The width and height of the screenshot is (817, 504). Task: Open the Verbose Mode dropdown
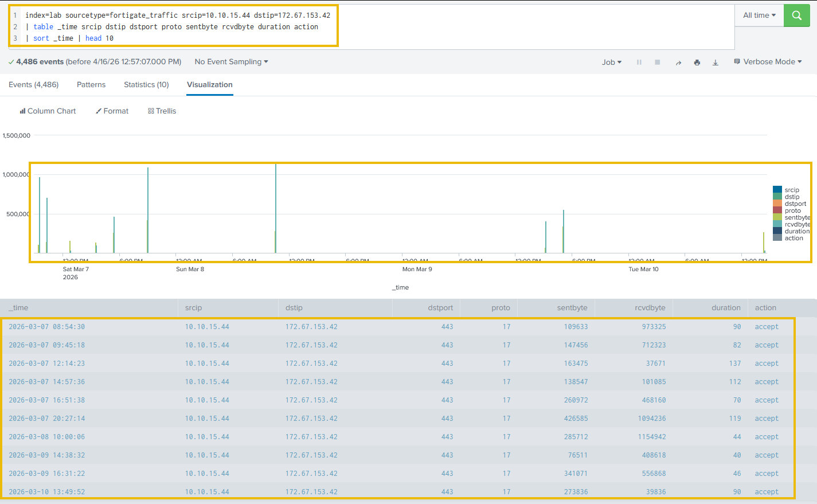[x=768, y=62]
